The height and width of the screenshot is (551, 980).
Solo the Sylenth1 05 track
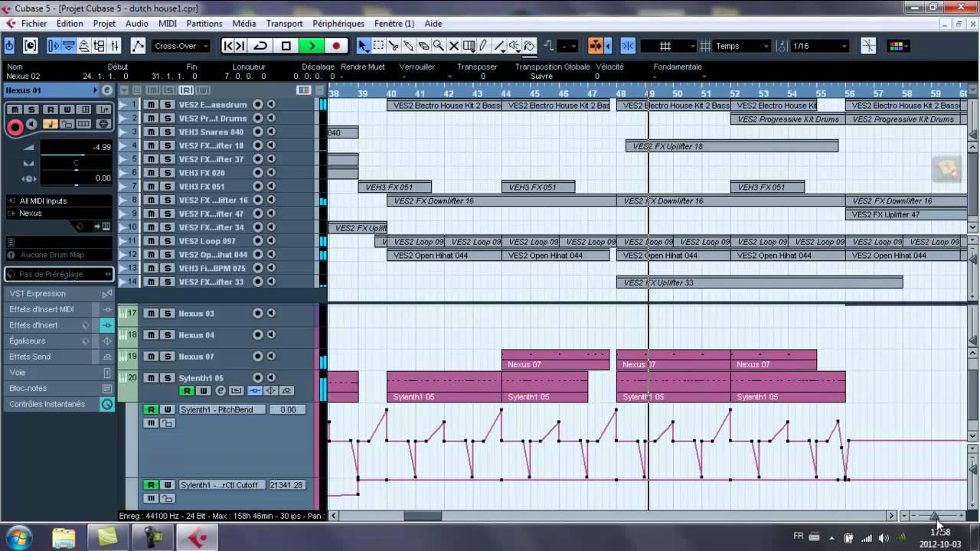click(166, 378)
